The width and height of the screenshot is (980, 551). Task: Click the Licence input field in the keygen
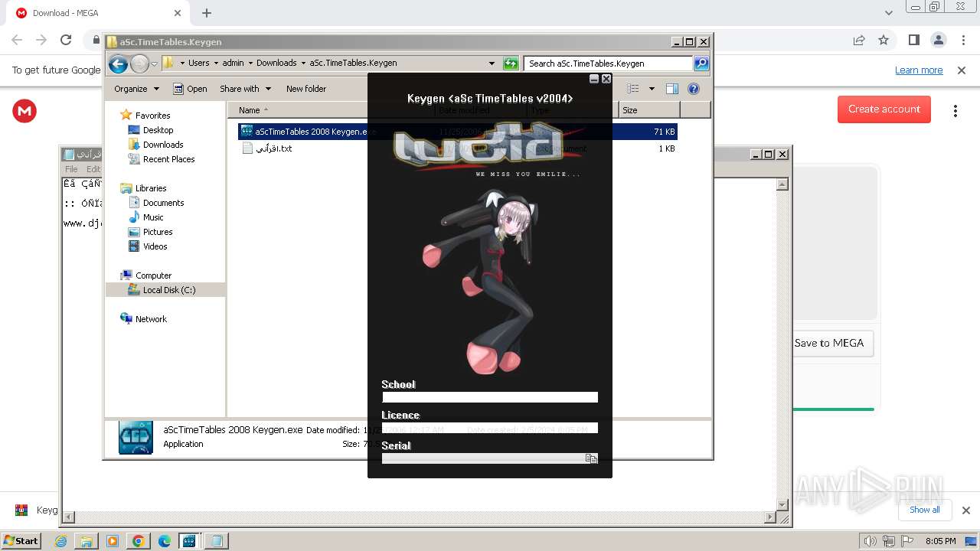tap(490, 428)
